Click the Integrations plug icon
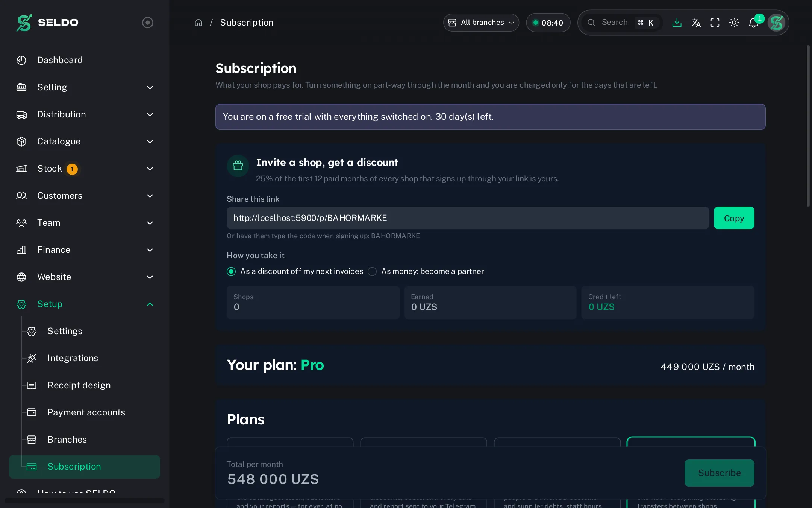812x508 pixels. click(x=32, y=358)
